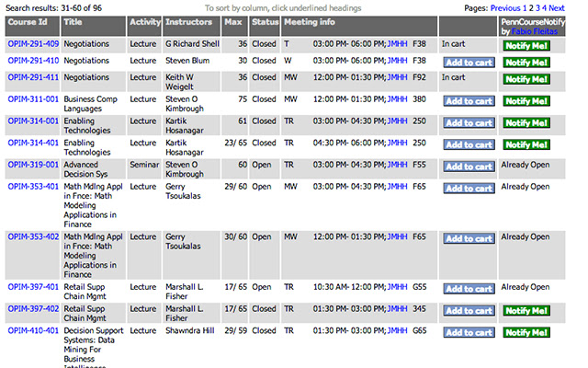Open JMHH building link for OPIM-353-401
This screenshot has height=368, width=588.
click(x=397, y=187)
